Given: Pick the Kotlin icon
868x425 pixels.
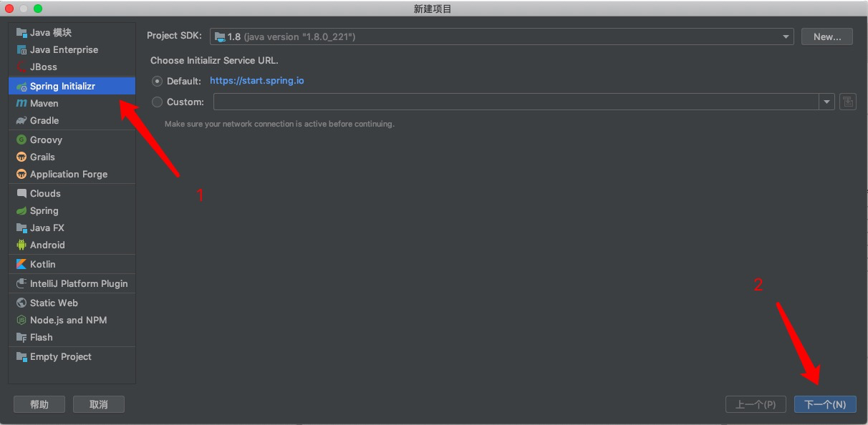Looking at the screenshot, I should pos(21,264).
